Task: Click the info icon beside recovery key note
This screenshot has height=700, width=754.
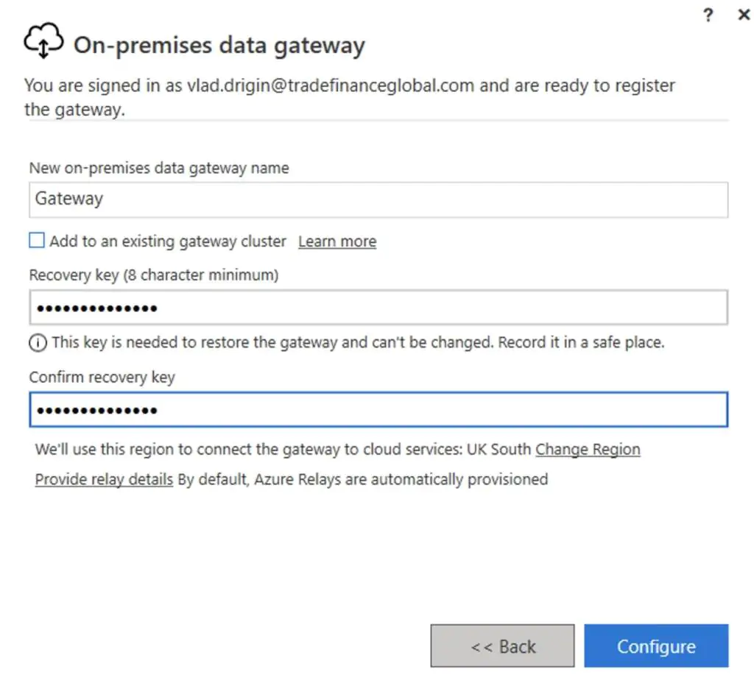Action: pos(38,343)
